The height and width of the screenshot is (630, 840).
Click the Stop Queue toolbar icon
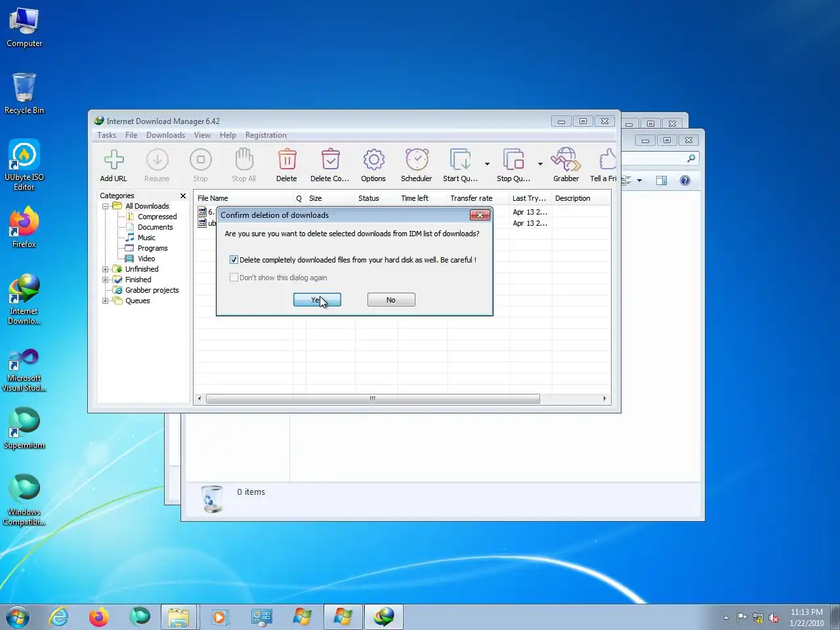pos(513,159)
